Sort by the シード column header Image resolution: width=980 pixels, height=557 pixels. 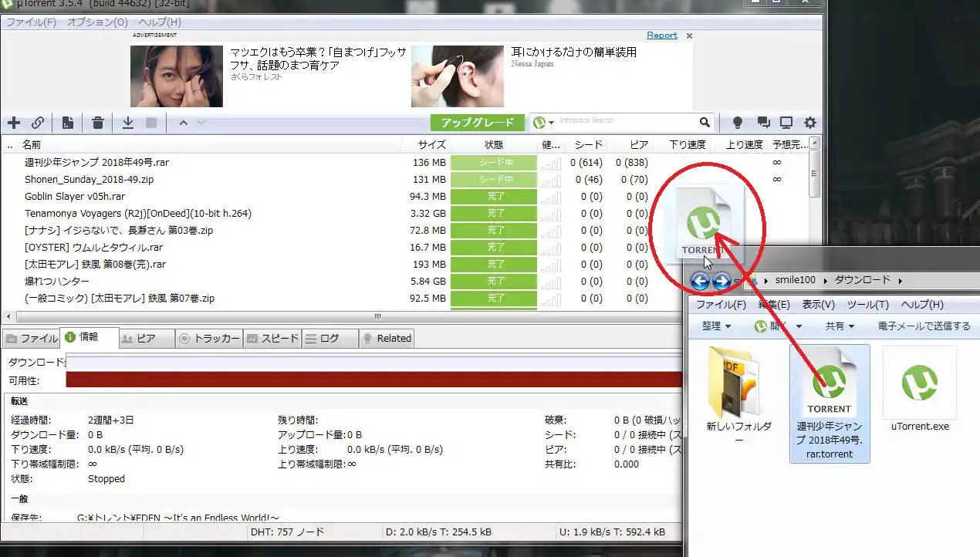(589, 144)
